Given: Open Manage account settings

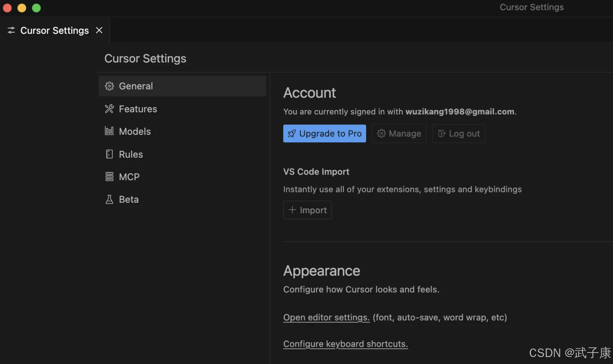Looking at the screenshot, I should 399,134.
